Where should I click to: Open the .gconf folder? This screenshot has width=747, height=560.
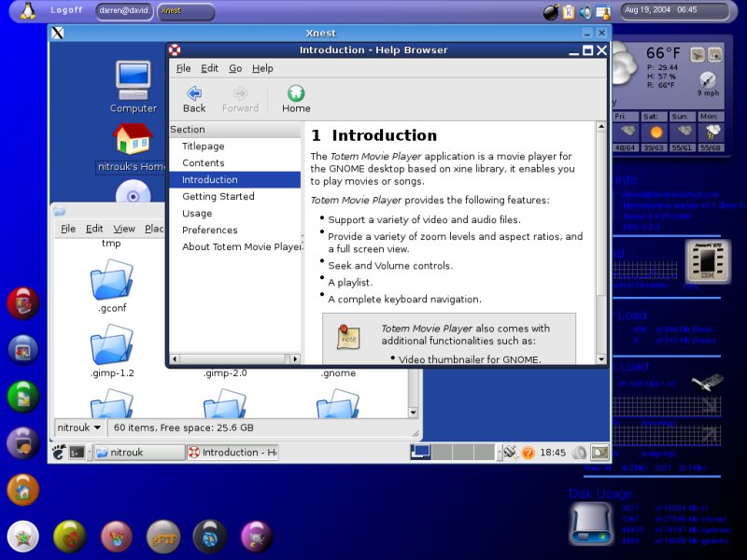pyautogui.click(x=111, y=280)
